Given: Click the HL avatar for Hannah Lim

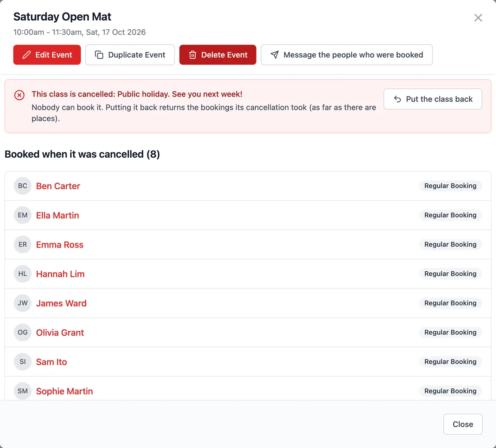Looking at the screenshot, I should click(23, 274).
